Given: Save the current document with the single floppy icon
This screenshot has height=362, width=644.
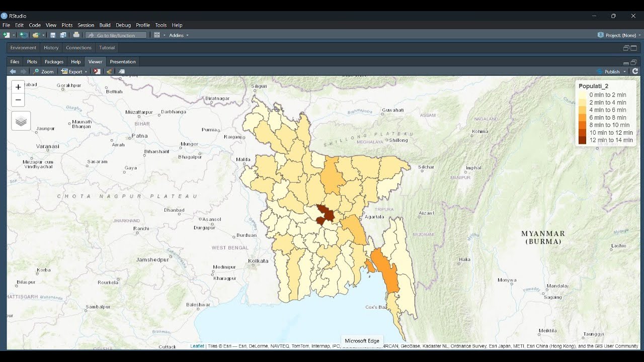Looking at the screenshot, I should [53, 35].
